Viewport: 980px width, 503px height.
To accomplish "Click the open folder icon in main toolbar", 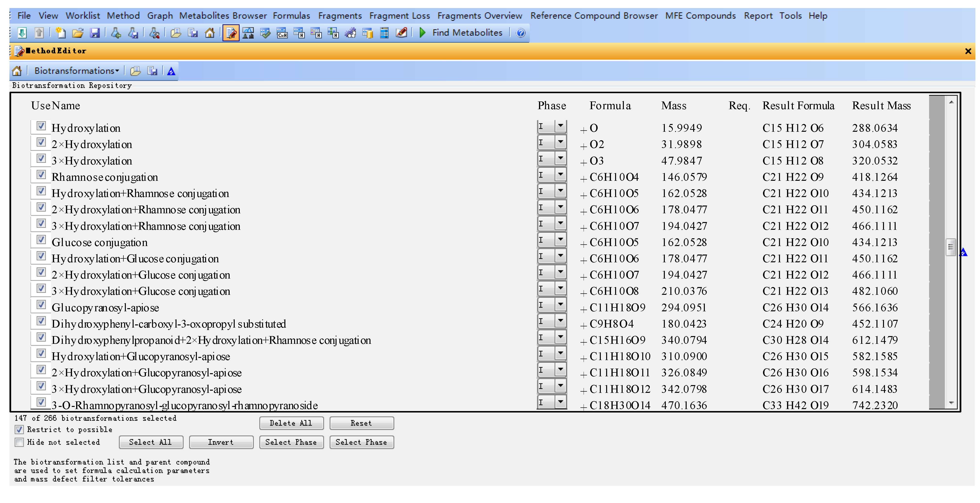I will coord(78,33).
